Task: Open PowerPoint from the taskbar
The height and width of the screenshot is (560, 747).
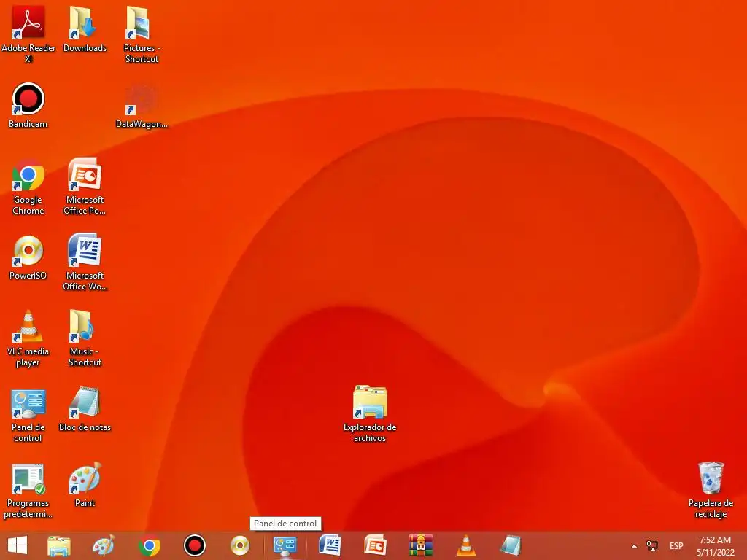Action: pyautogui.click(x=376, y=545)
